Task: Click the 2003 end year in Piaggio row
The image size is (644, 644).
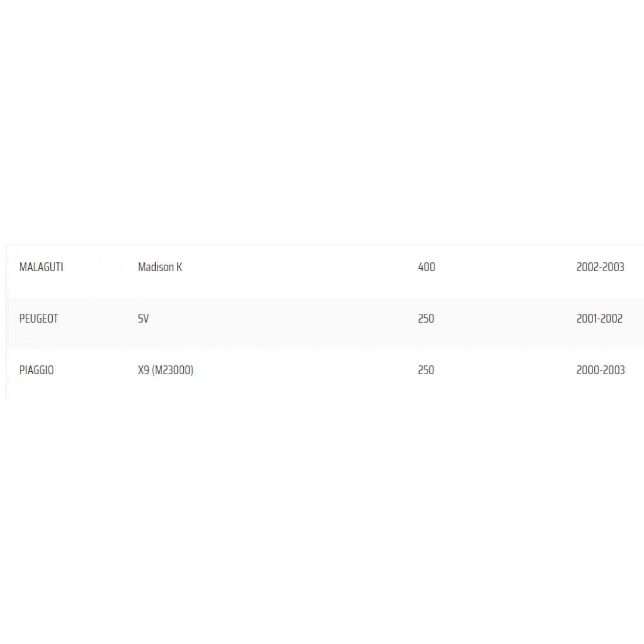Action: (x=614, y=370)
